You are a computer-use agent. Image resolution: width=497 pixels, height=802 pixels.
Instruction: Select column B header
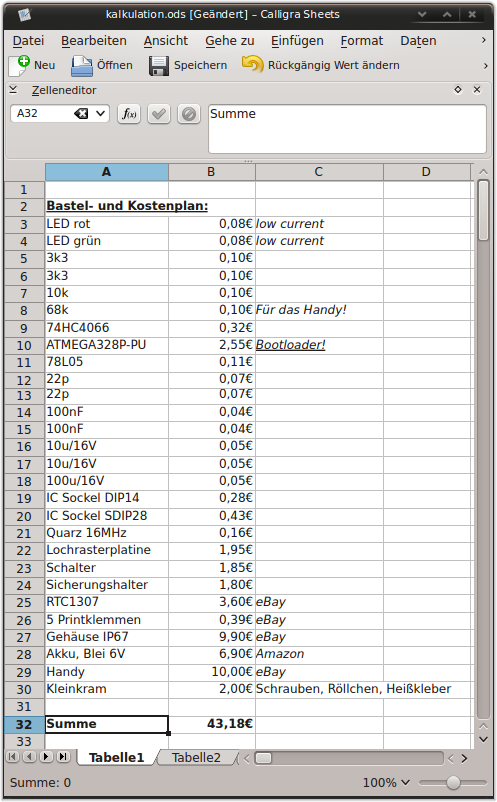point(212,172)
